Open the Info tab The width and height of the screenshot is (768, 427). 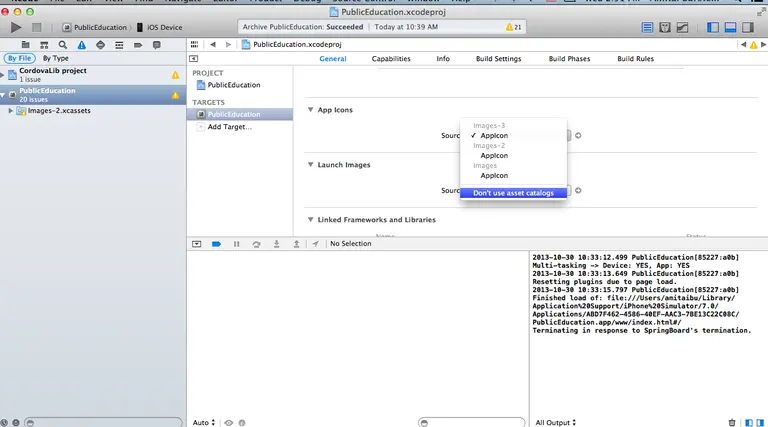(443, 59)
